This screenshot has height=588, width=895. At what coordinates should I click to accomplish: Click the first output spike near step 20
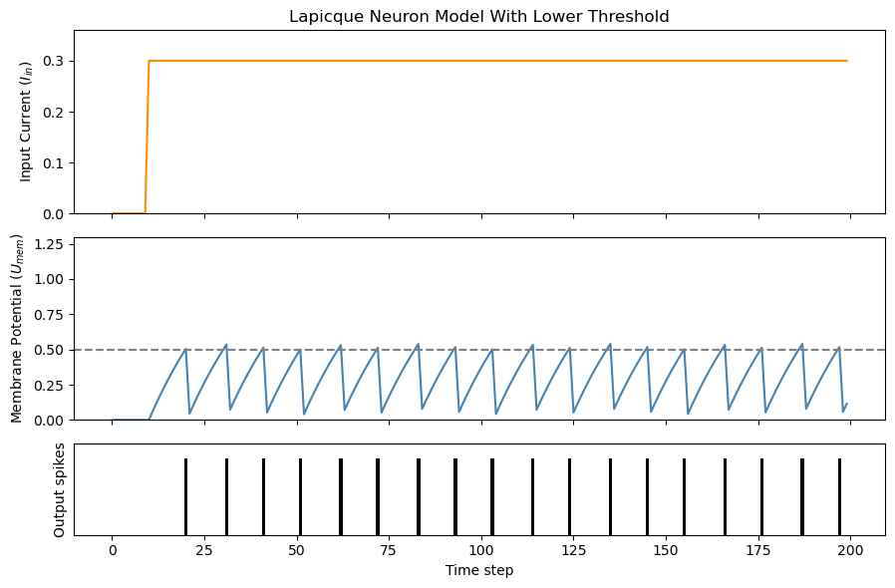[185, 496]
